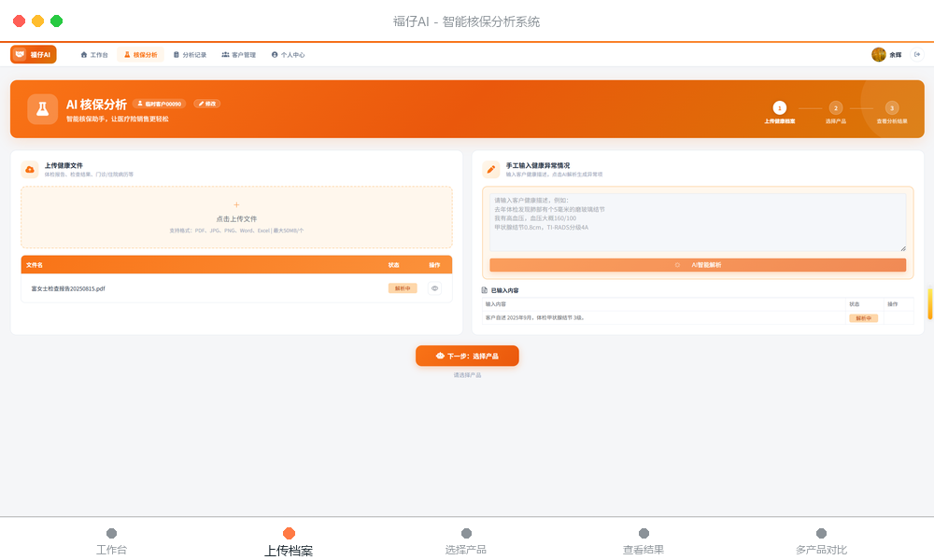
Task: Minimize the window with the yellow button
Action: pyautogui.click(x=37, y=21)
